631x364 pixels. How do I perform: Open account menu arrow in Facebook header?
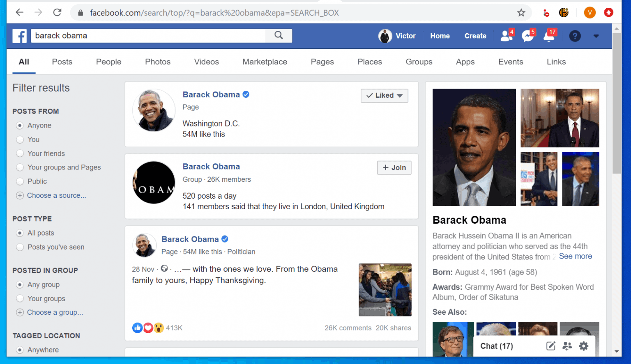[x=596, y=36]
